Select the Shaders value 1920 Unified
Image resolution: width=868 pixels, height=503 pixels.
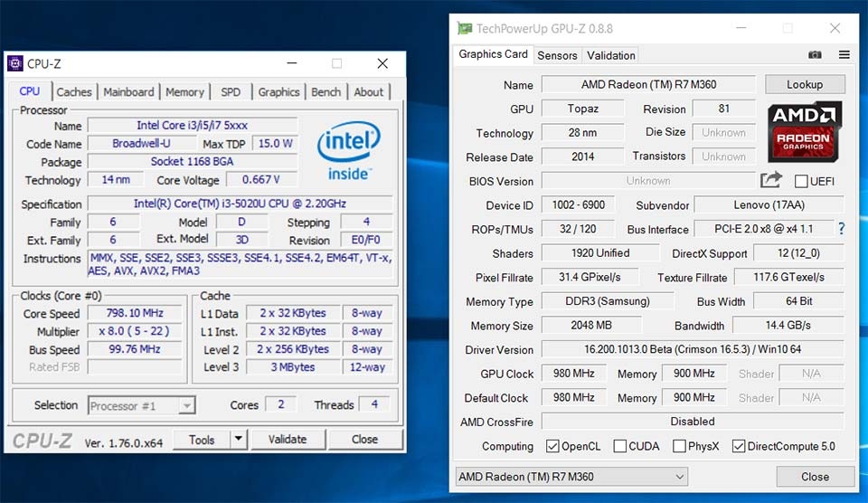[600, 253]
